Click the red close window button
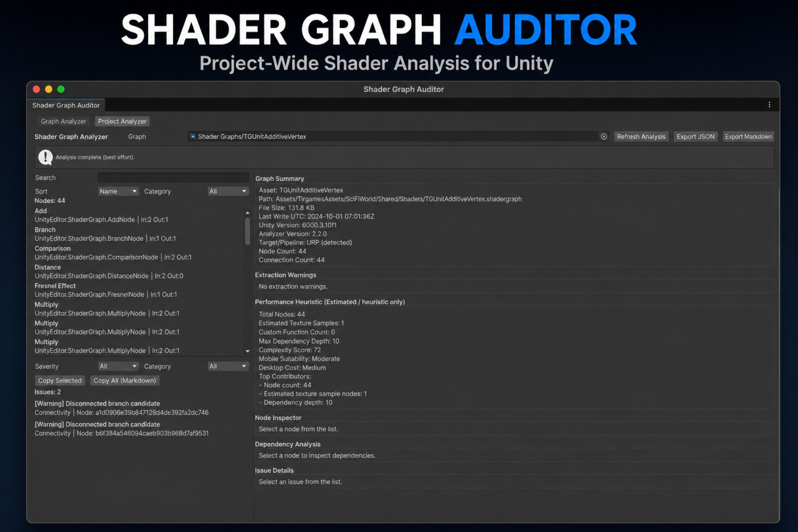 (x=36, y=89)
